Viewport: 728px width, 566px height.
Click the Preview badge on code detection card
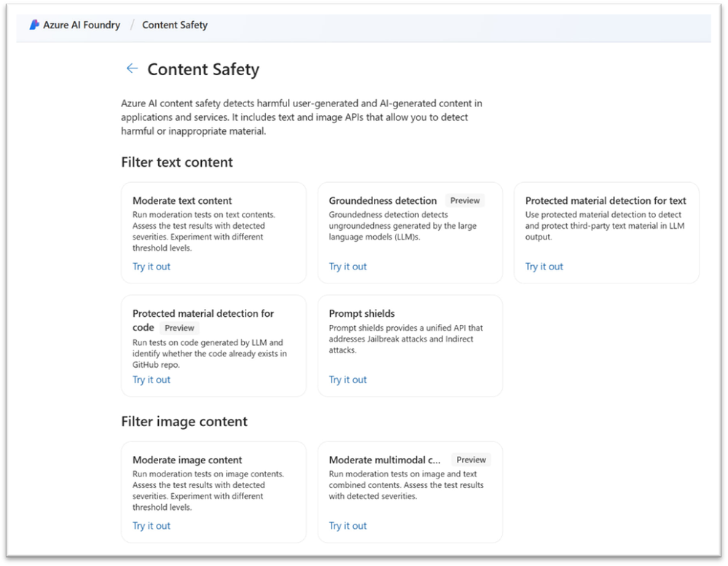click(x=179, y=328)
